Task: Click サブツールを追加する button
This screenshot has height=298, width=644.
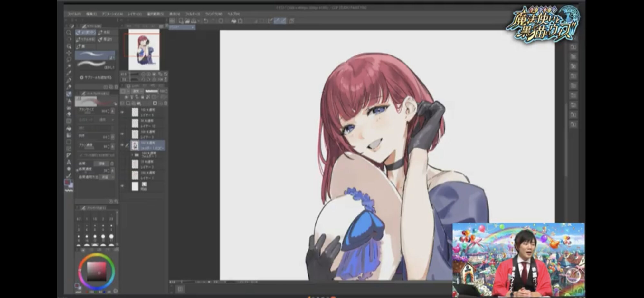Action: [96, 77]
